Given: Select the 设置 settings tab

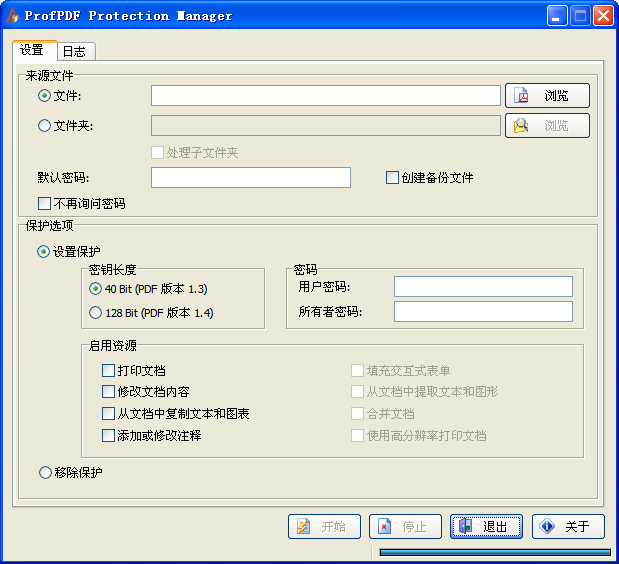Looking at the screenshot, I should click(x=32, y=50).
